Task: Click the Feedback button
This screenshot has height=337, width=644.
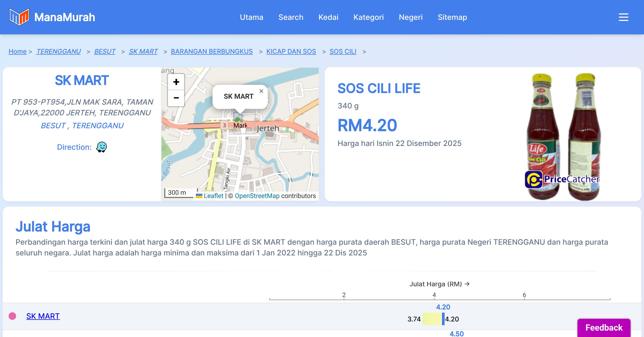Action: [604, 328]
